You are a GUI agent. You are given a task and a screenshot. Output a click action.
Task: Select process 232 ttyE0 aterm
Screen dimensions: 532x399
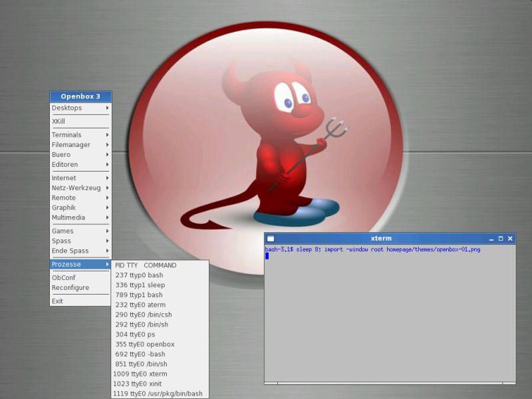(x=160, y=305)
